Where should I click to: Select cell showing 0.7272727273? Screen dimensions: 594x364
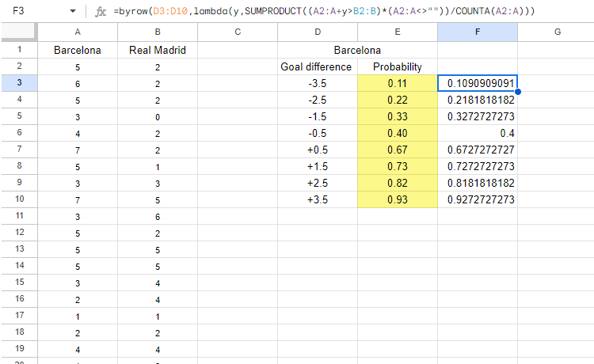pos(478,166)
